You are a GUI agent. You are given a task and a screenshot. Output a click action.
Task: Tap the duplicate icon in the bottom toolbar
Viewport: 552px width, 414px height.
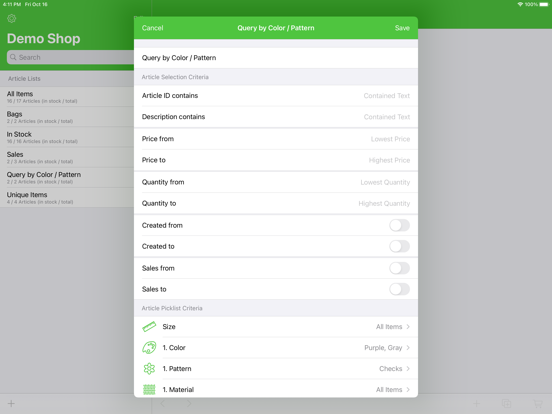tap(507, 403)
